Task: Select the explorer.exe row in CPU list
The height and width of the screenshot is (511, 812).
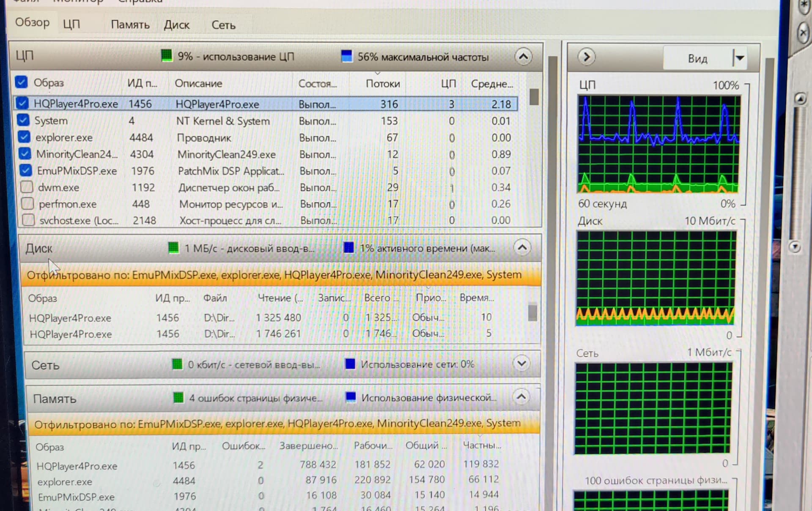Action: (x=63, y=138)
